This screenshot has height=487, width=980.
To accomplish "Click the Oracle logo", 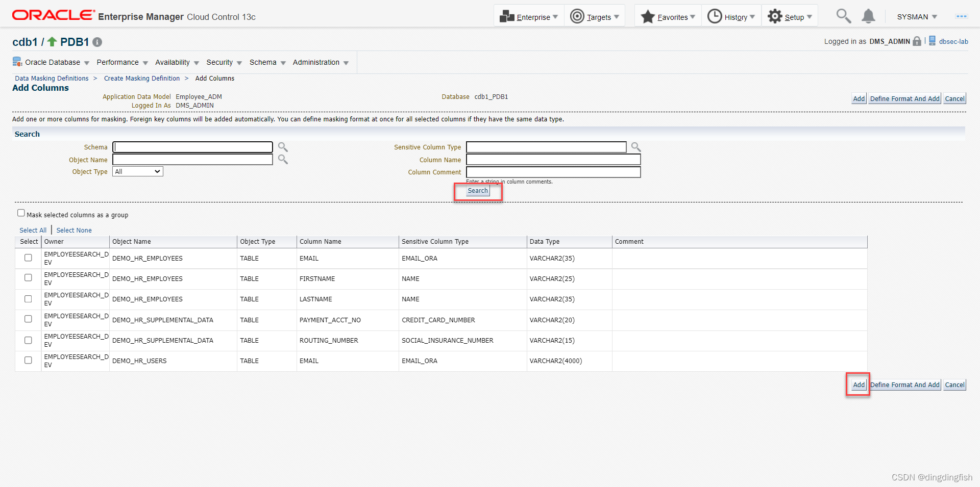I will [54, 15].
